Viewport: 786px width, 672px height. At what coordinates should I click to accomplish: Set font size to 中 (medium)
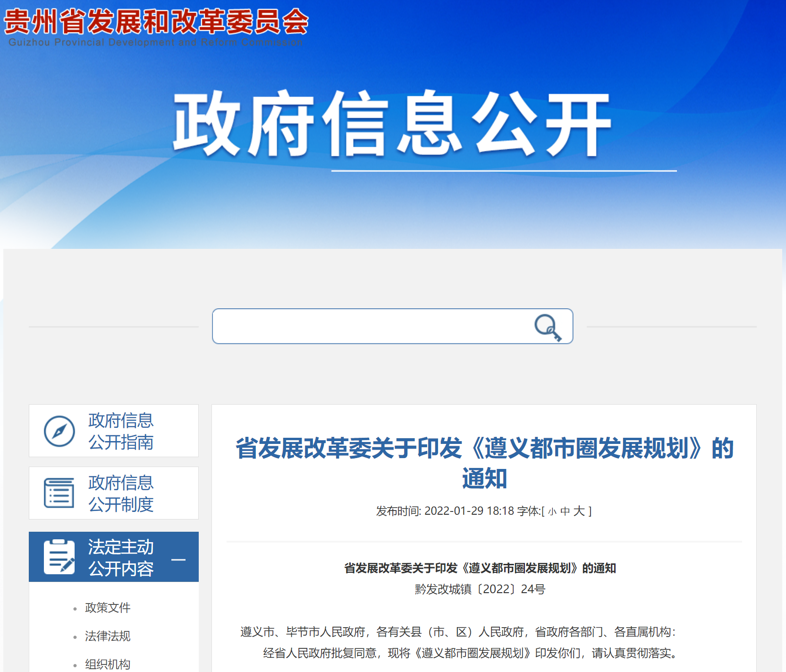click(x=565, y=511)
